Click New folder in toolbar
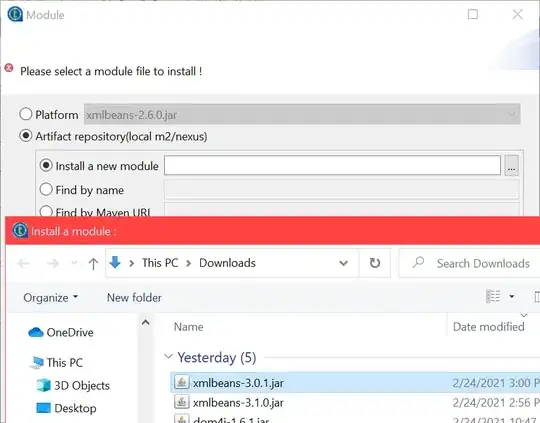The height and width of the screenshot is (423, 540). (x=134, y=298)
